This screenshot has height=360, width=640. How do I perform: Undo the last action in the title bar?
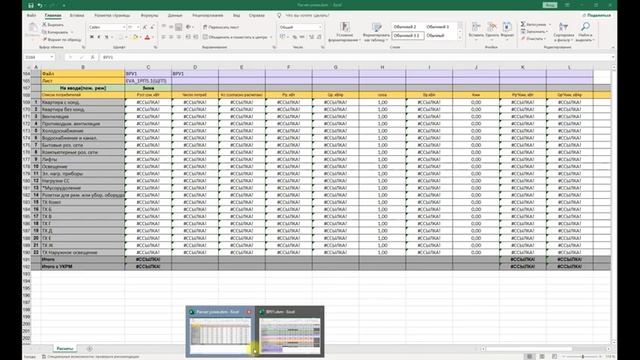tap(40, 5)
